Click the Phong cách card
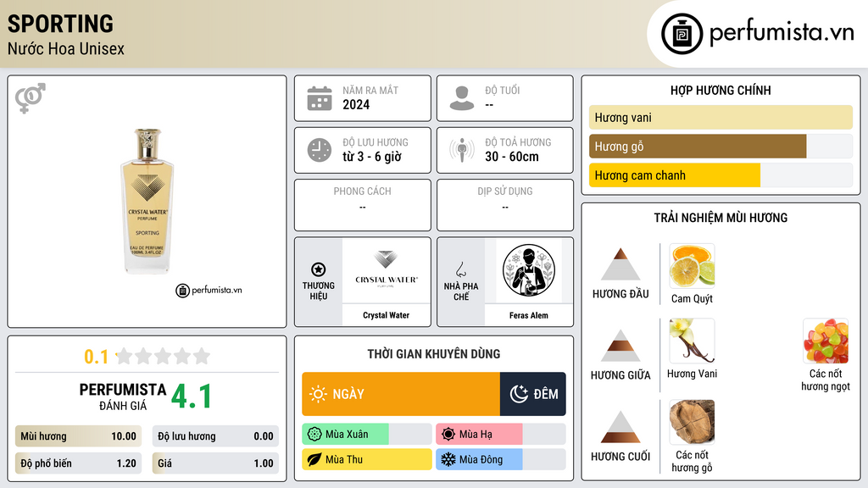 coord(363,205)
